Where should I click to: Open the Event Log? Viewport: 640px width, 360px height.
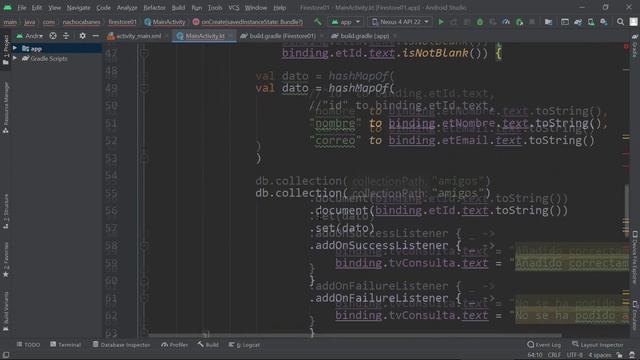tap(544, 345)
